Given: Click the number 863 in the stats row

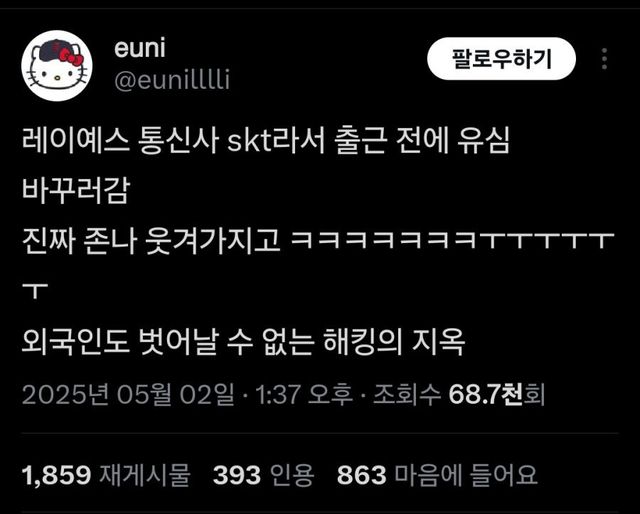Looking at the screenshot, I should [x=362, y=475].
